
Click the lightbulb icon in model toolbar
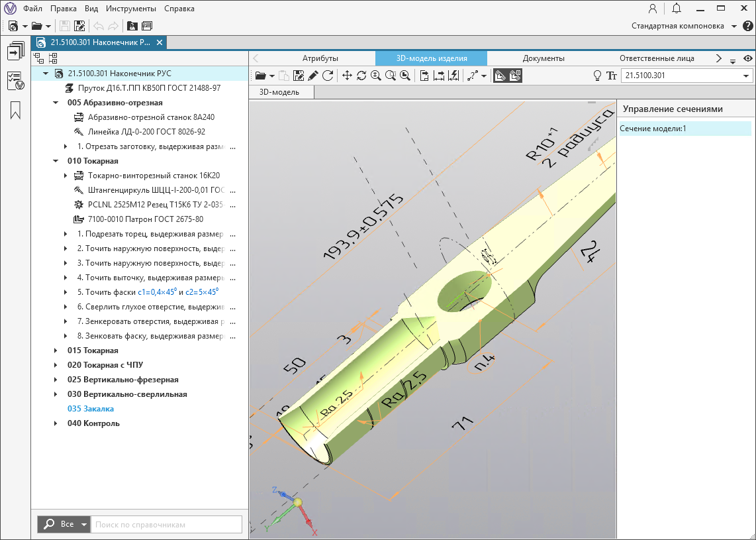coord(597,76)
